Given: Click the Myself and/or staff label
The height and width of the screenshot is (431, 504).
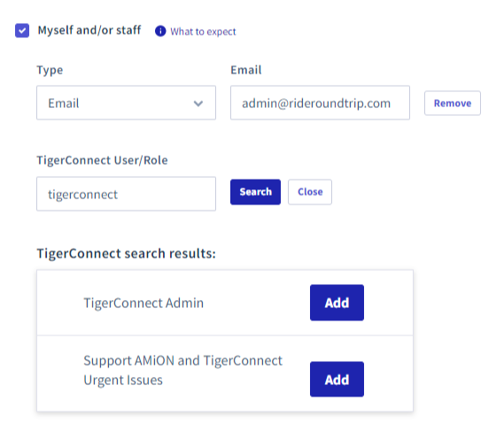Looking at the screenshot, I should click(x=89, y=30).
